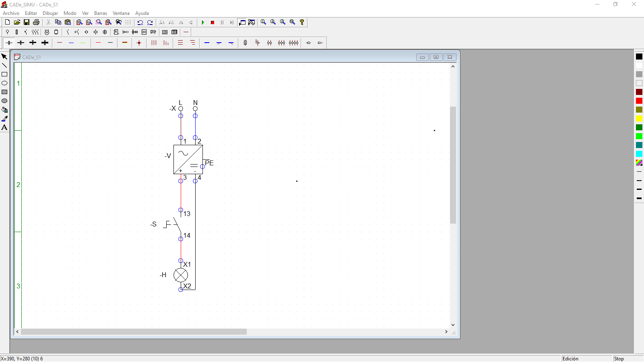The width and height of the screenshot is (644, 362).
Task: Pick the yellow color swatch
Action: pyautogui.click(x=639, y=119)
